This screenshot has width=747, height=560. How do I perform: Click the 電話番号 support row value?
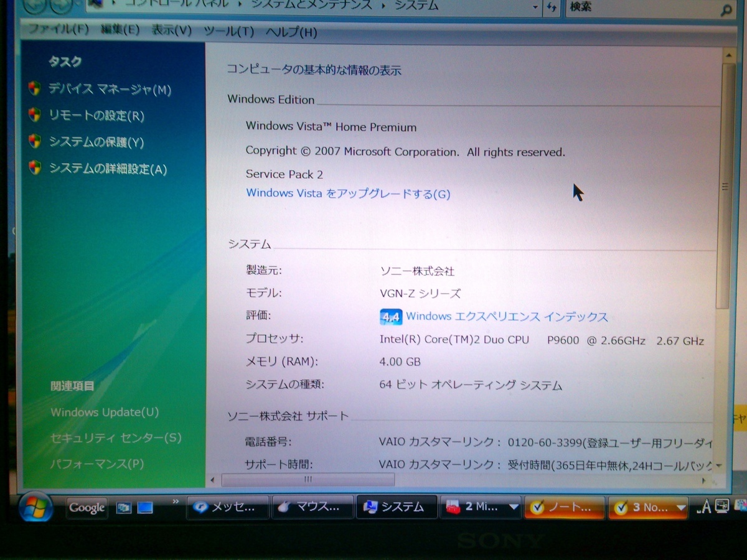pos(546,443)
